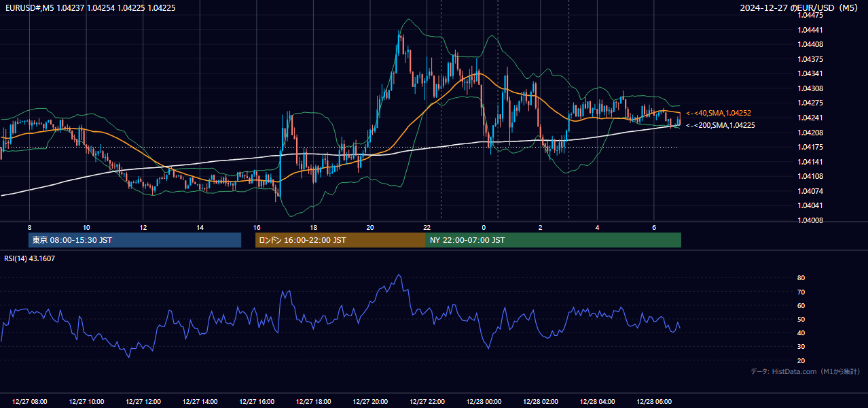Click price axis value 1.04108

click(x=810, y=176)
